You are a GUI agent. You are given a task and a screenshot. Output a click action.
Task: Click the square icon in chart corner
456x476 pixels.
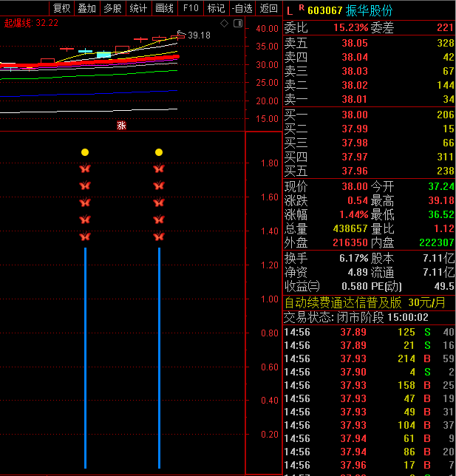pyautogui.click(x=237, y=23)
